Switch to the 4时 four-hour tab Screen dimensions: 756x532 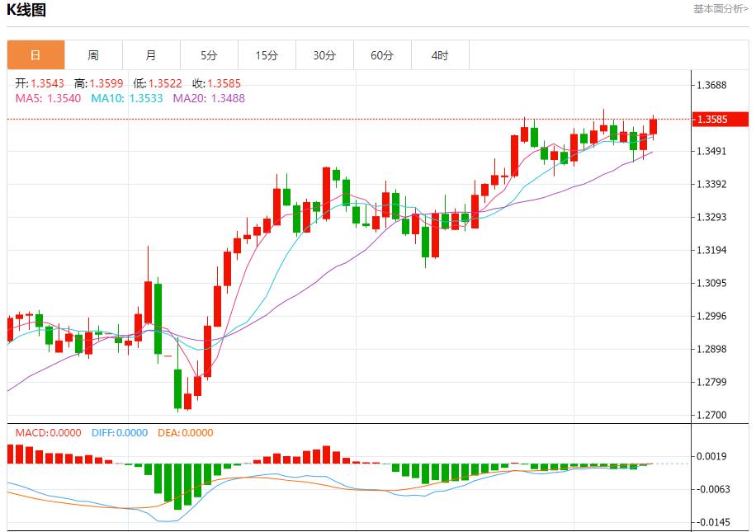(440, 55)
